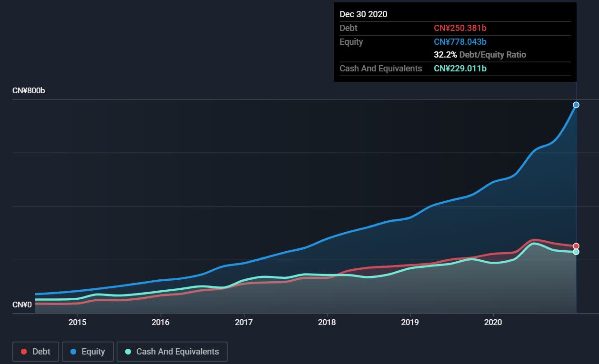The width and height of the screenshot is (599, 364).
Task: Click the 2017 label on the time axis
Action: tap(244, 322)
